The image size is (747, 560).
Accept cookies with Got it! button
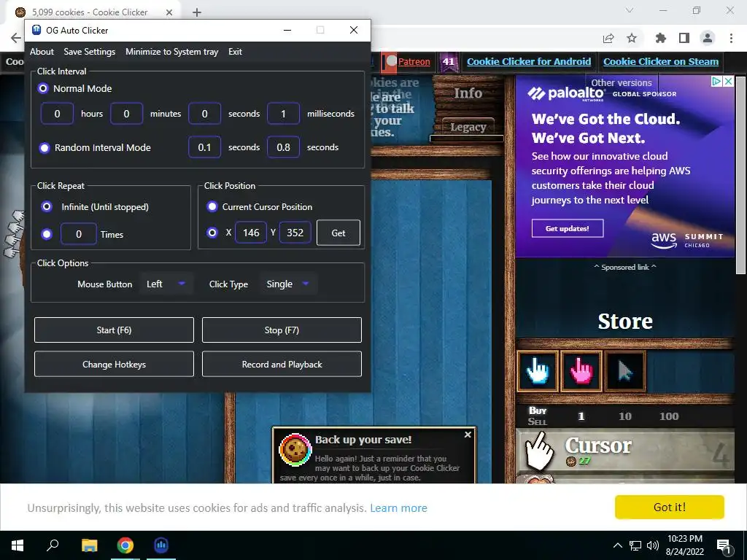(670, 507)
